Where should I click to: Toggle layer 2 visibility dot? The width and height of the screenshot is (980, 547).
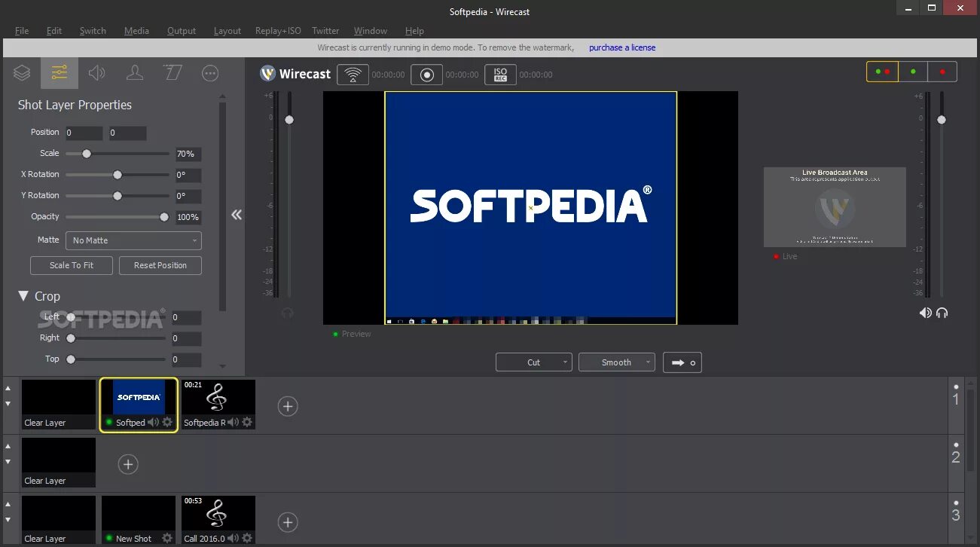[956, 445]
